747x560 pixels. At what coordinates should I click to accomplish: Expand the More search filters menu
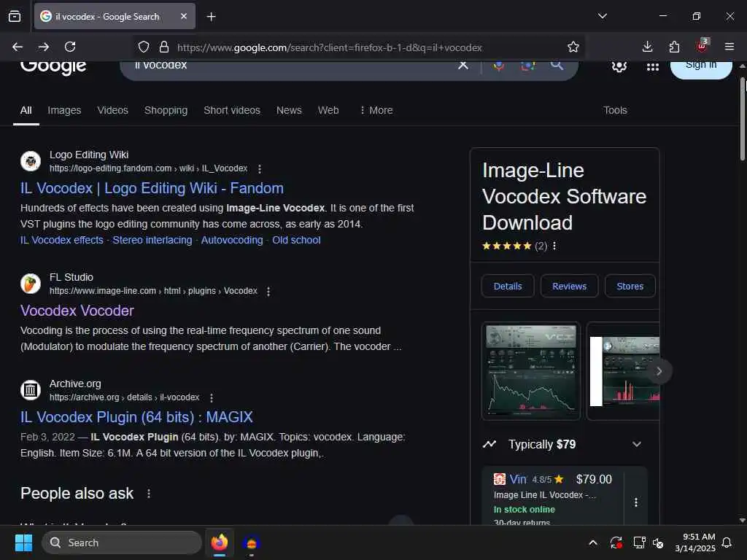pyautogui.click(x=376, y=110)
